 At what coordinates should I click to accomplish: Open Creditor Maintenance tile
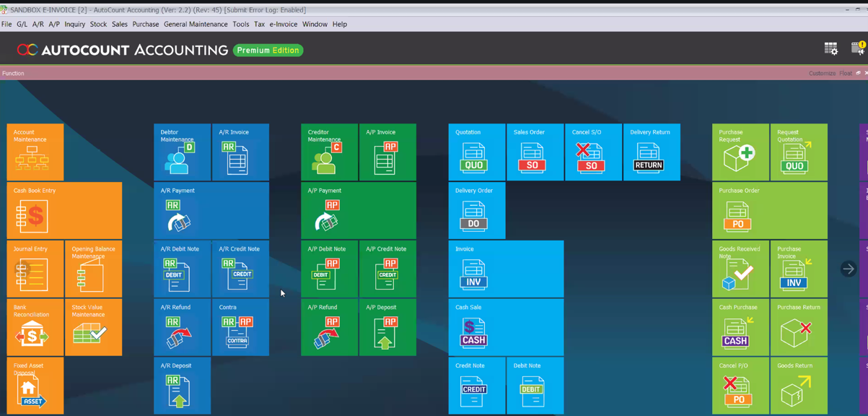pos(330,152)
